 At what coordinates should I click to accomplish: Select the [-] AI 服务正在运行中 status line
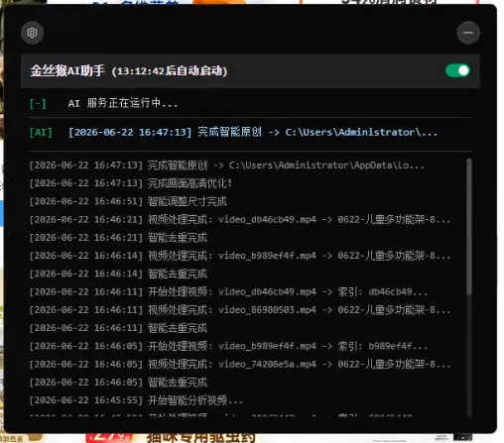tap(103, 103)
